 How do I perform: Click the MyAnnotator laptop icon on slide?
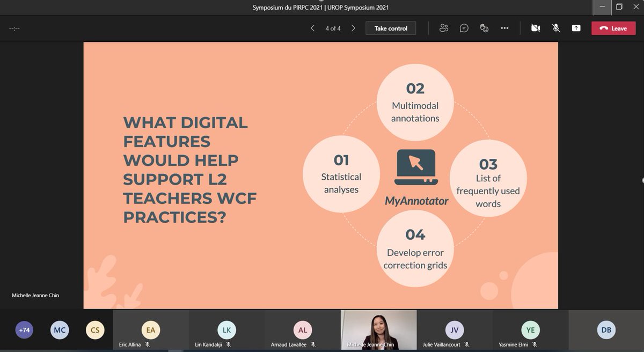[x=416, y=168]
